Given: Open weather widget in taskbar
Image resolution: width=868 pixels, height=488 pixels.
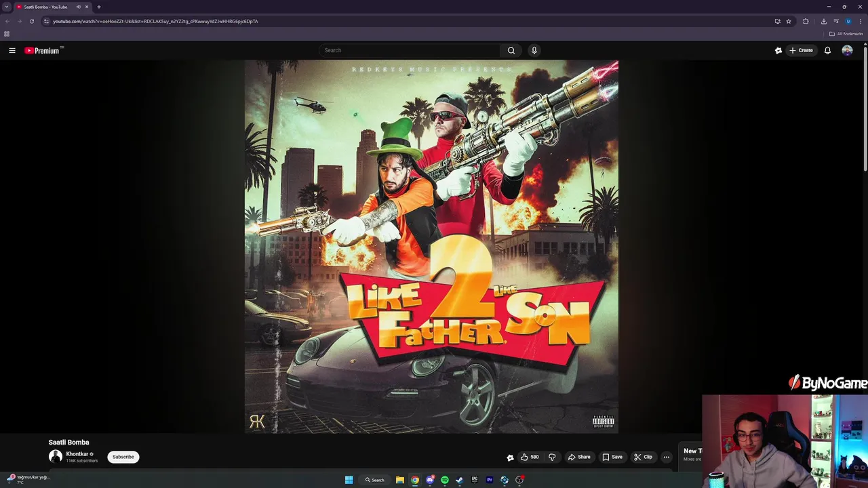Looking at the screenshot, I should click(27, 479).
